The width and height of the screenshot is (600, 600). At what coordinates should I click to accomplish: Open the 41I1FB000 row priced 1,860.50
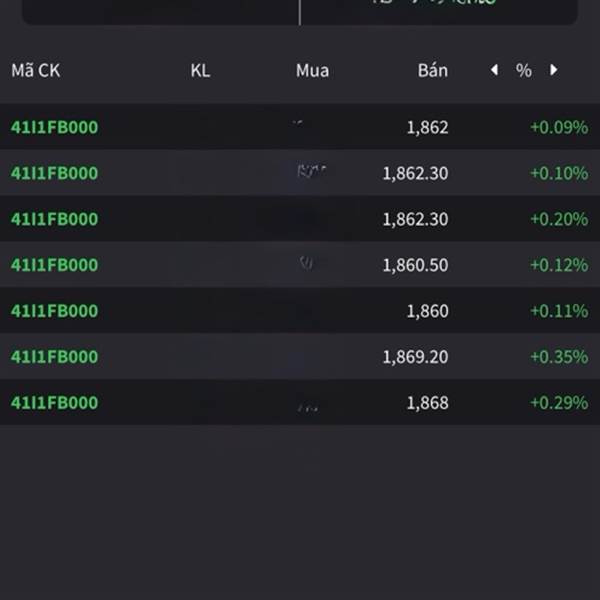coord(55,265)
